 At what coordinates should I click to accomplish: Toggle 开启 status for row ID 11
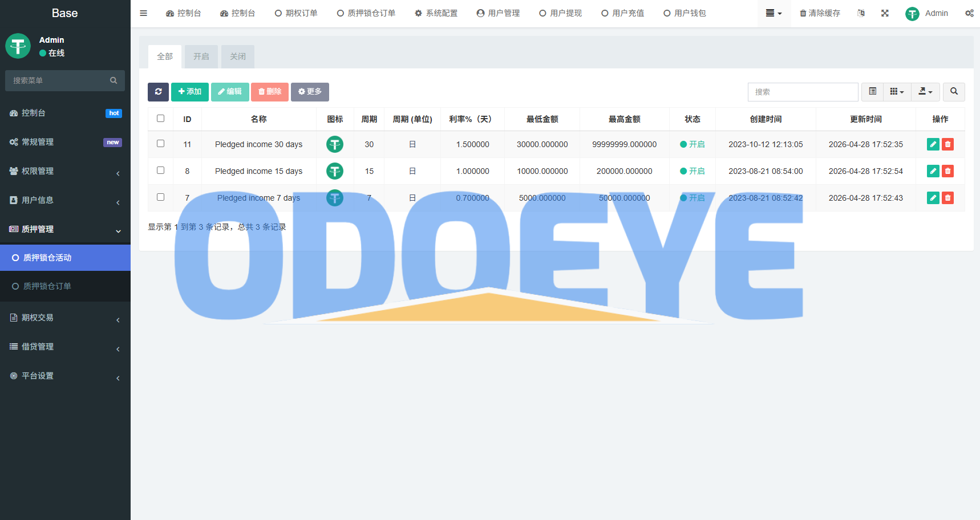(x=692, y=144)
